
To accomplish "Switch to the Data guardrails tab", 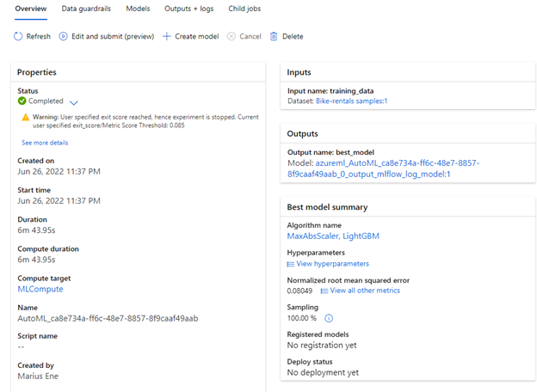I will pos(86,9).
